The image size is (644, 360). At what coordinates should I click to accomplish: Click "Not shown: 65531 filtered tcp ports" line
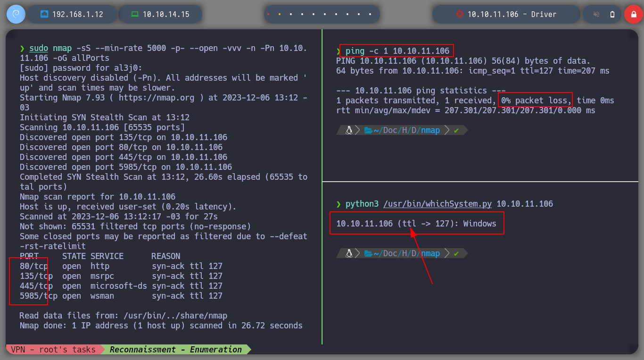pyautogui.click(x=135, y=226)
